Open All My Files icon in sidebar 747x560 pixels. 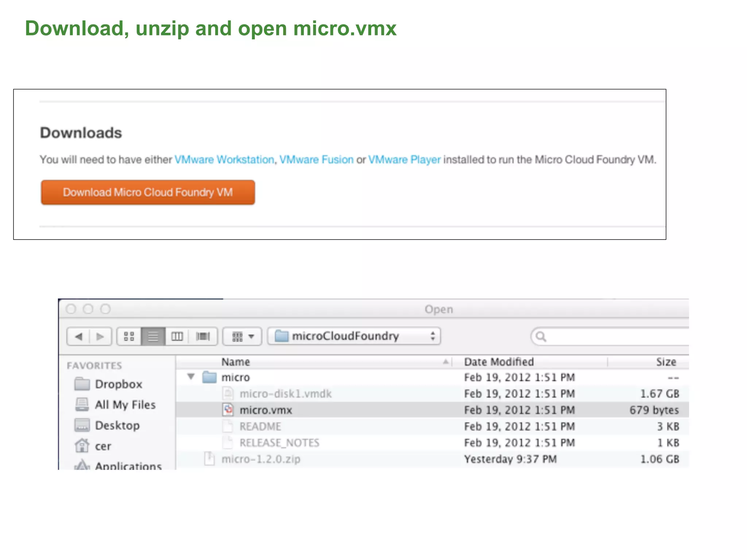coord(82,404)
